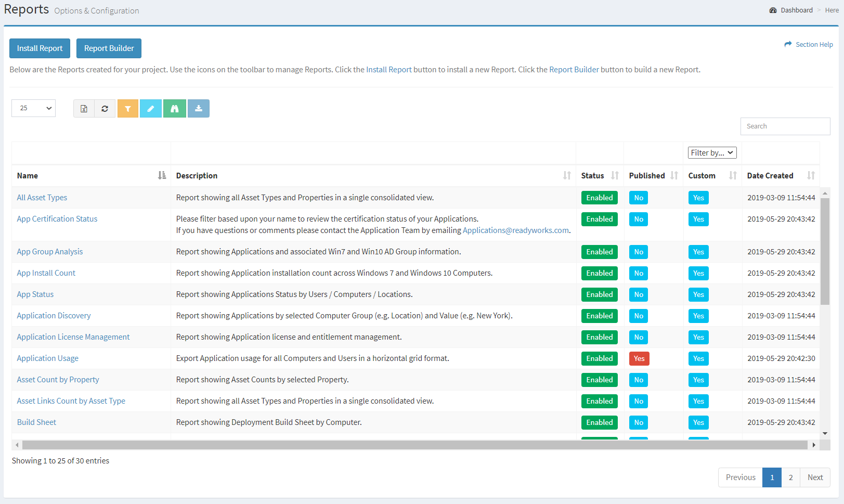844x504 pixels.
Task: Click the Dashboard breadcrumb link
Action: [795, 10]
